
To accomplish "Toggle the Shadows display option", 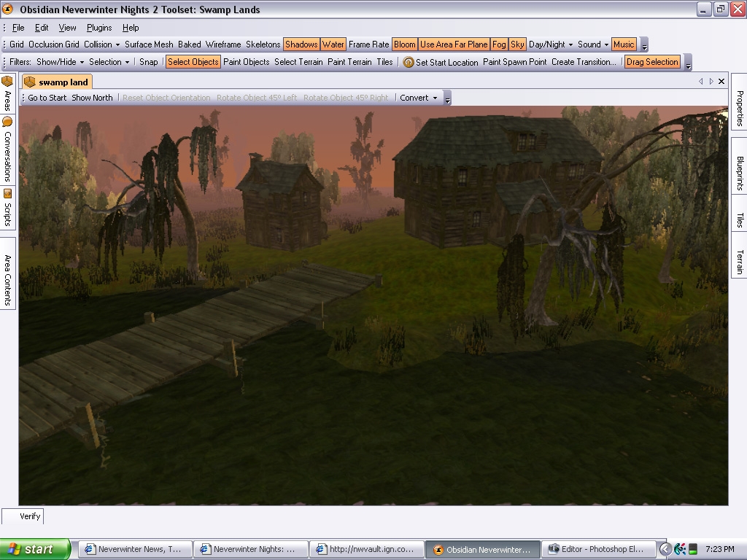I will pos(301,44).
